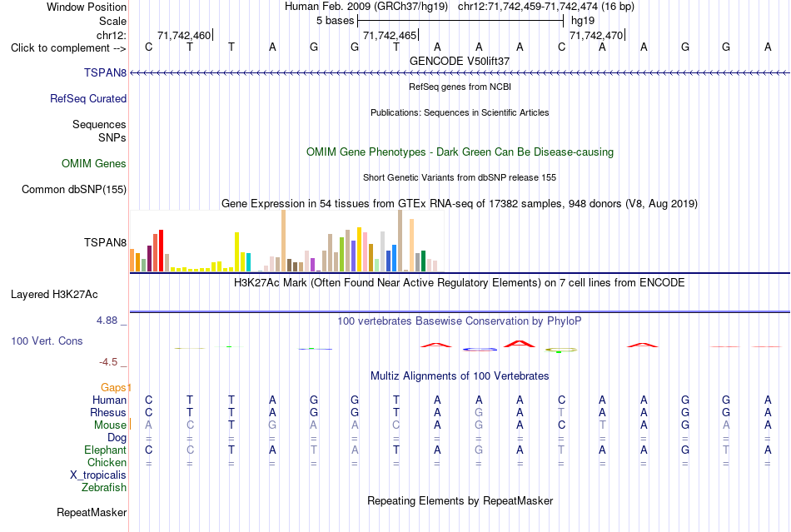Open the blue TSPAN8 GENCODE gene label
The width and height of the screenshot is (791, 532).
[x=105, y=72]
